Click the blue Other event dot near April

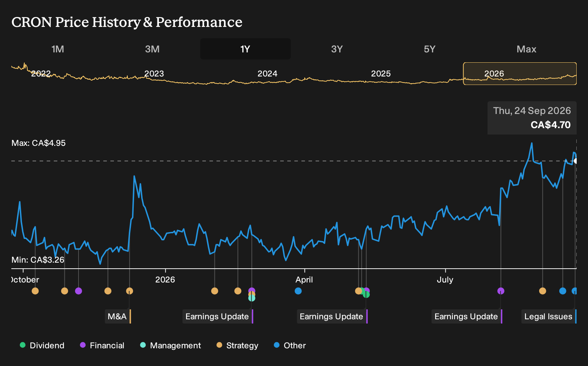tap(298, 291)
